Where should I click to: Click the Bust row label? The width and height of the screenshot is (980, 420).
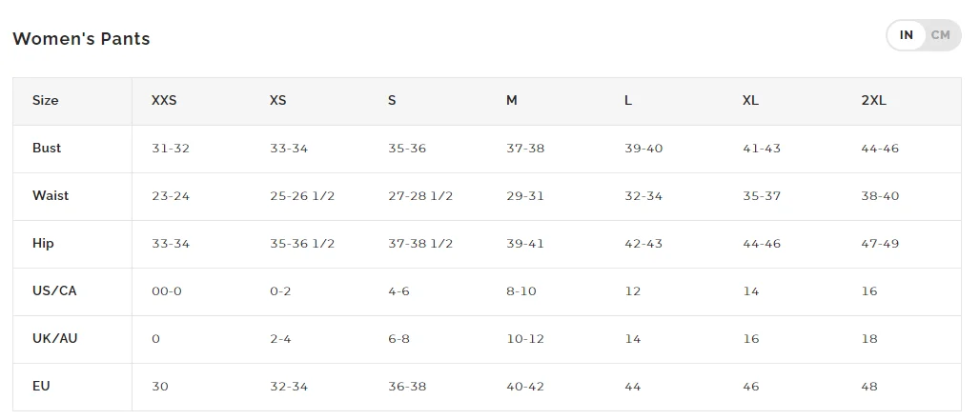(47, 148)
